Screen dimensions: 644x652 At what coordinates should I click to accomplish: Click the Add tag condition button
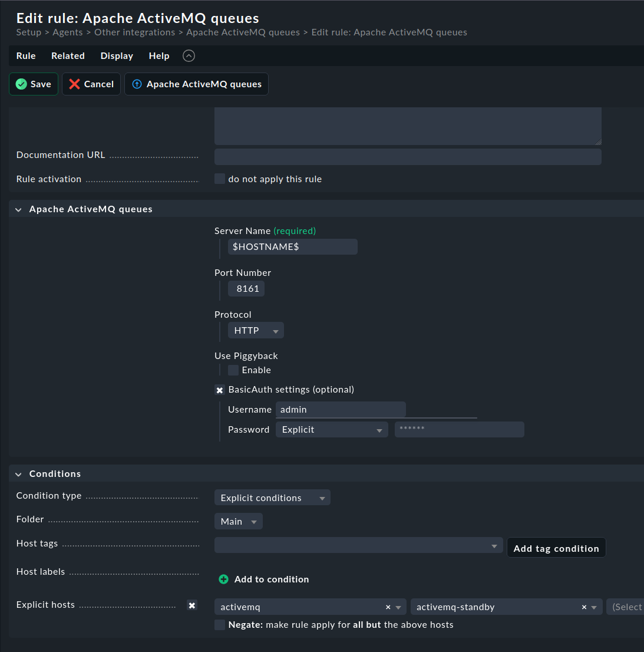pyautogui.click(x=556, y=547)
